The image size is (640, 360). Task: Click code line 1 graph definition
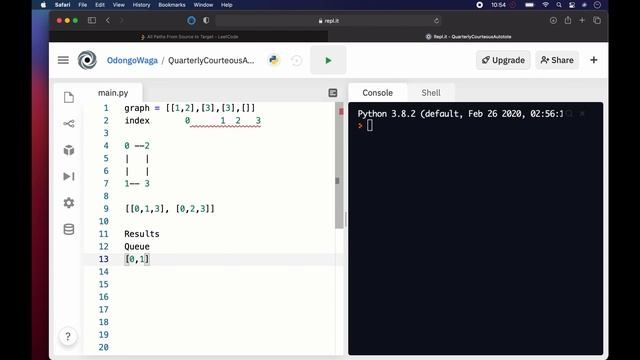pos(189,108)
